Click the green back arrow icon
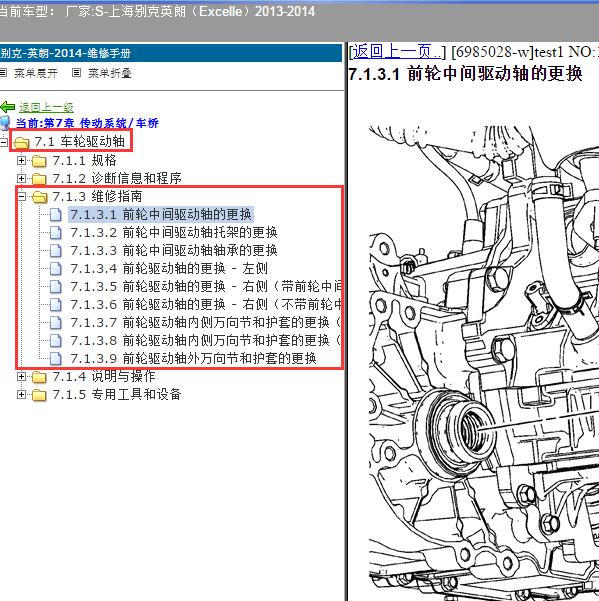The image size is (599, 601). [7, 107]
